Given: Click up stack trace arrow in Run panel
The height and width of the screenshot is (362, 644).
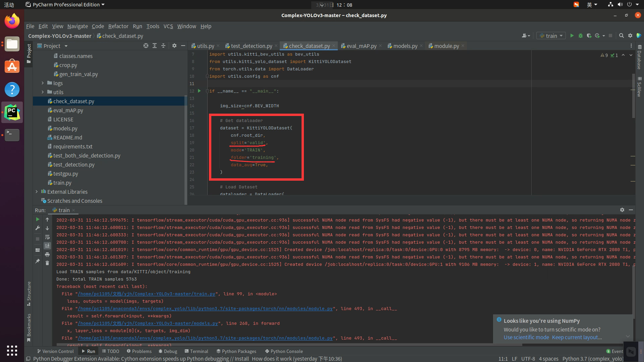Looking at the screenshot, I should (47, 220).
